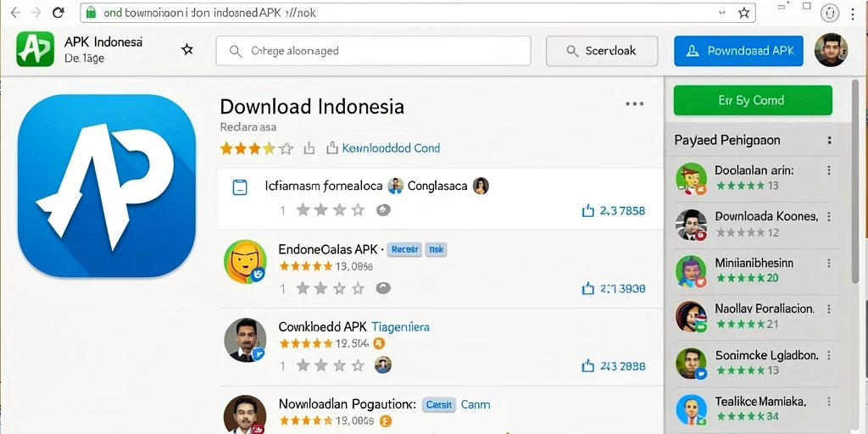Reload the page with the refresh icon
The height and width of the screenshot is (434, 868).
click(58, 12)
